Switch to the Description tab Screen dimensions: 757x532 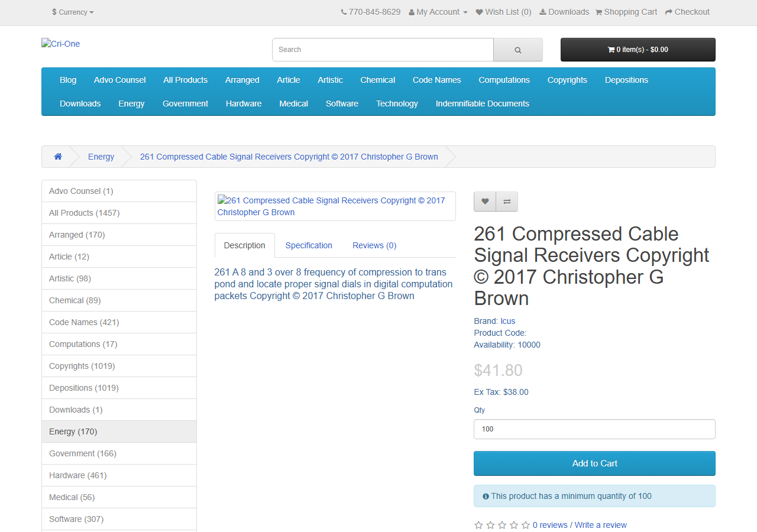click(245, 245)
